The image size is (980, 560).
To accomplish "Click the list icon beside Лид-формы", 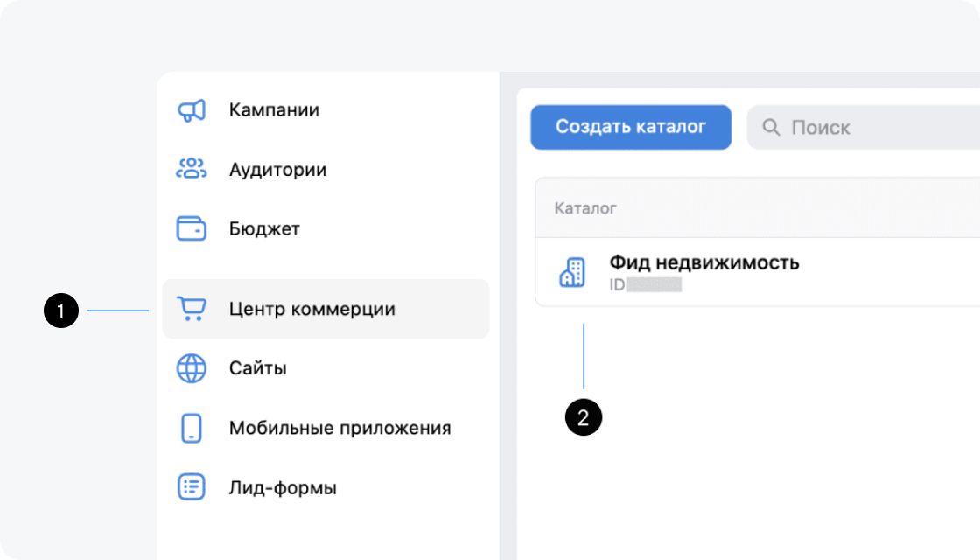I will click(192, 486).
